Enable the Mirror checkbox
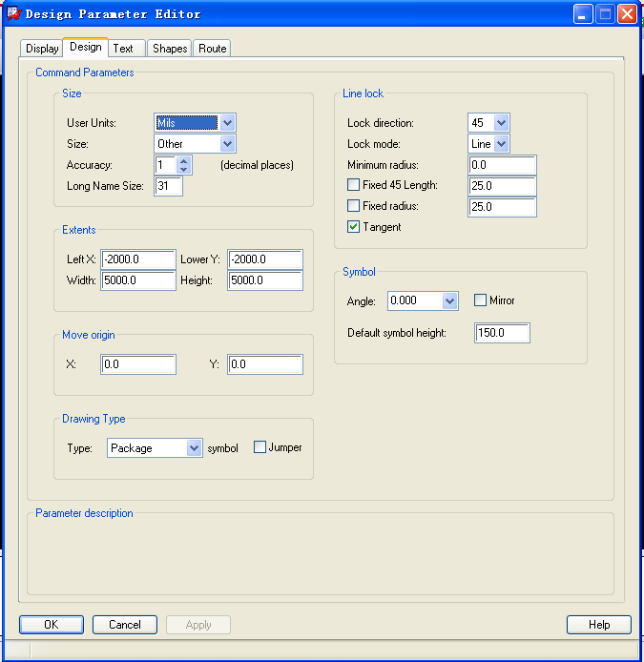644x662 pixels. point(480,300)
